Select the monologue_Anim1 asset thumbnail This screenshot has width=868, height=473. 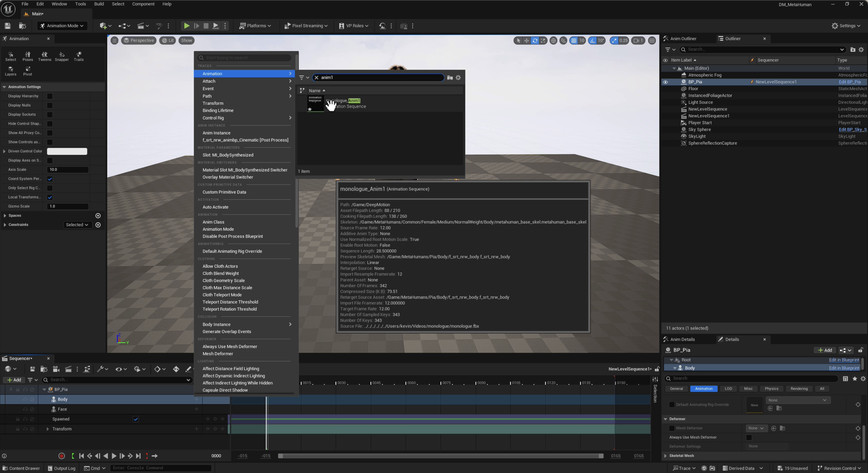pos(315,103)
